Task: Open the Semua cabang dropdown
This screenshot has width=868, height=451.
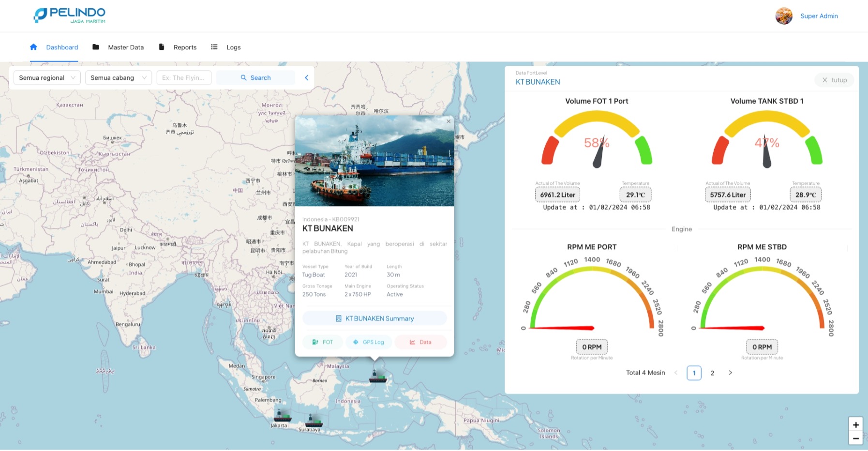Action: [x=118, y=77]
